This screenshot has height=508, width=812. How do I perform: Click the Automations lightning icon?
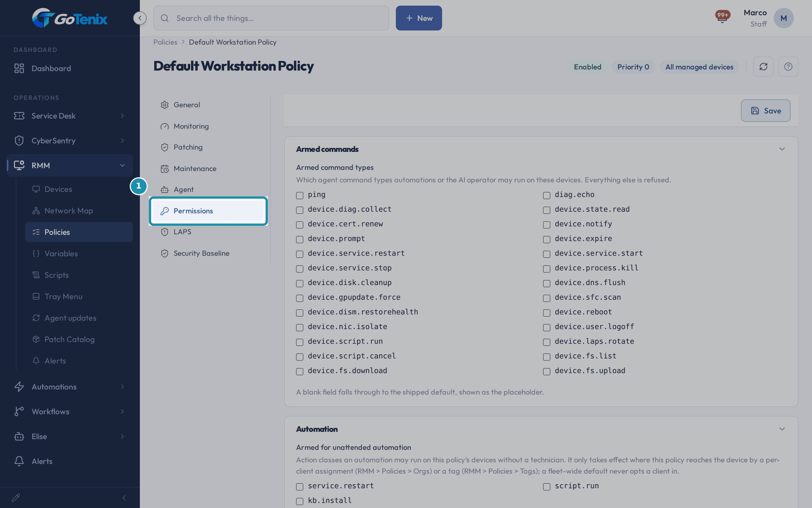click(x=19, y=387)
